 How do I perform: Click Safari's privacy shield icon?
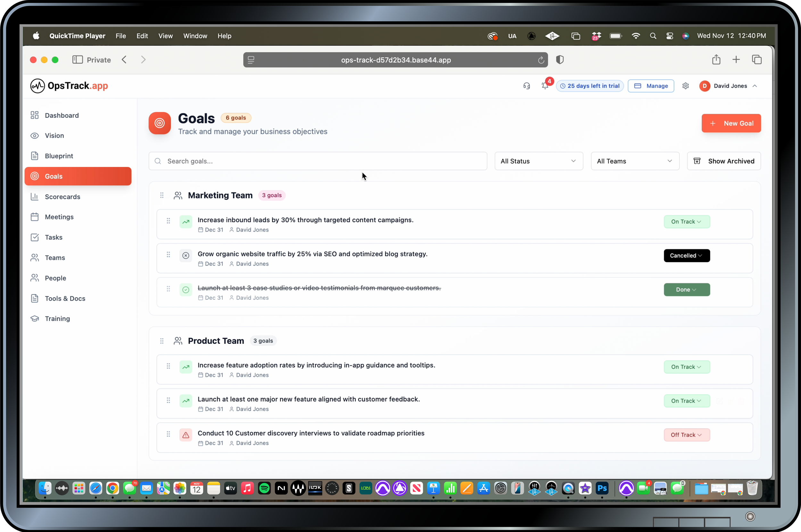(x=560, y=60)
